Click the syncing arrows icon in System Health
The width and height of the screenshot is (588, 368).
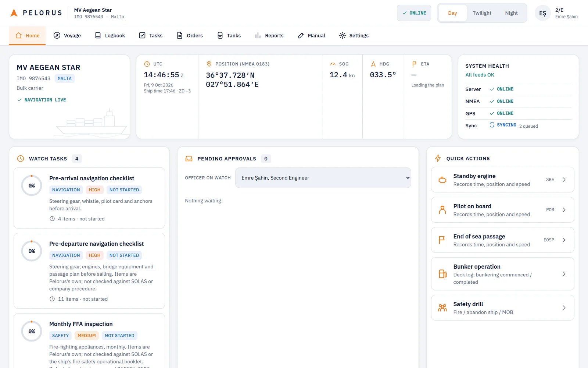[492, 125]
